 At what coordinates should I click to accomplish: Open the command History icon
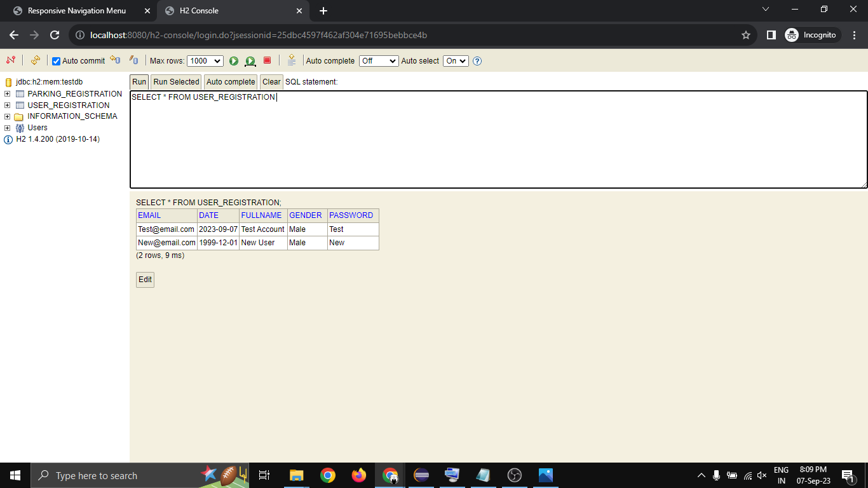coord(292,60)
